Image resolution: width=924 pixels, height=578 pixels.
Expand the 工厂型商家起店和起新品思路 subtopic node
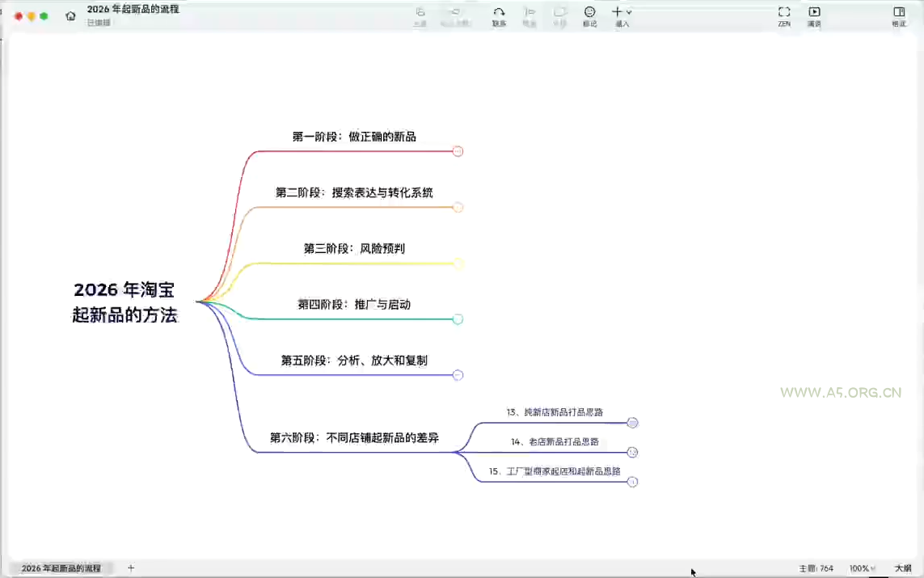pos(632,481)
